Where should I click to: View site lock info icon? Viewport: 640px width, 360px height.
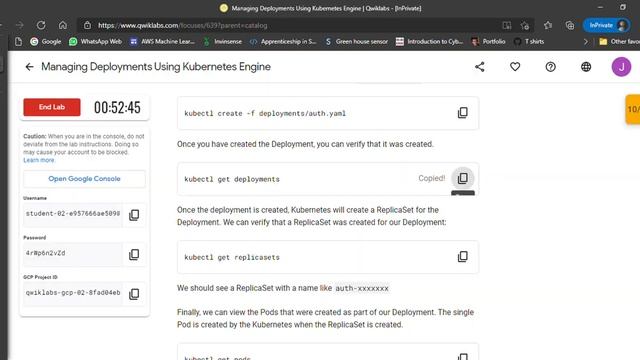point(87,25)
